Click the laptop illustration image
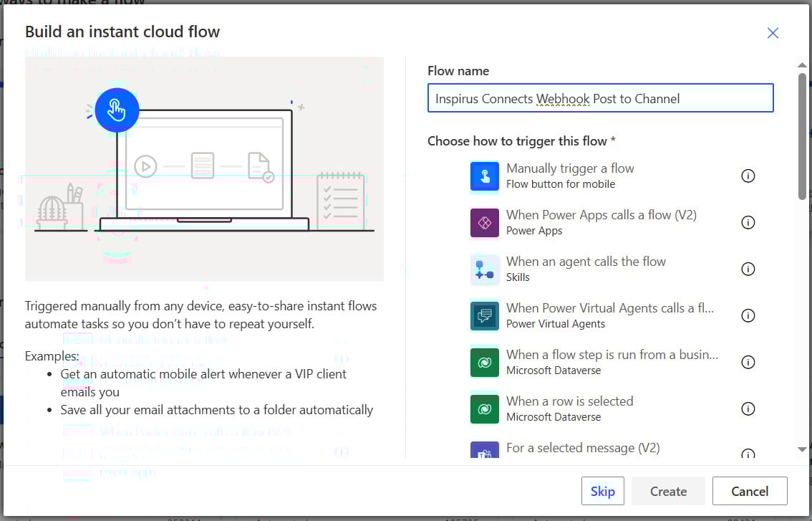This screenshot has height=521, width=812. (x=205, y=169)
